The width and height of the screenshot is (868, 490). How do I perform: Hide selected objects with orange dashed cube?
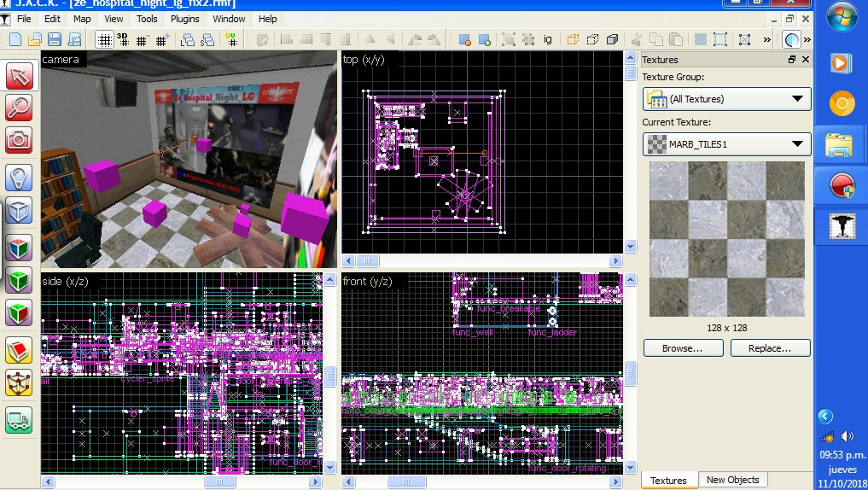(573, 39)
